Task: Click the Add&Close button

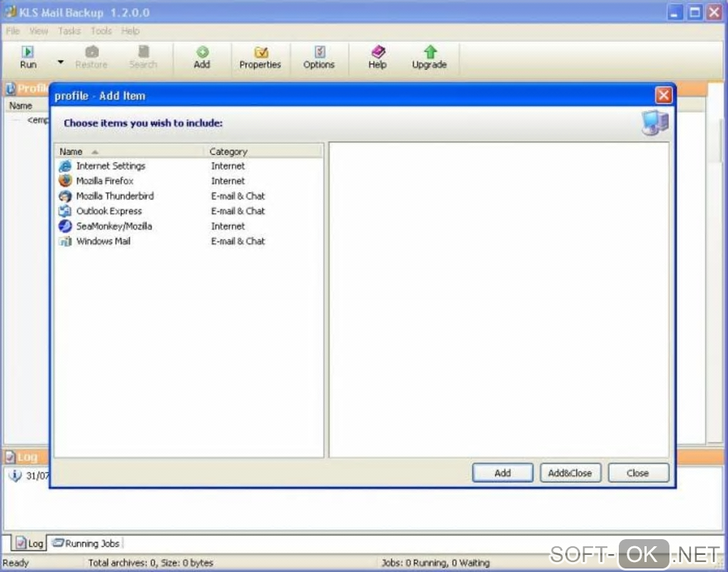Action: [x=570, y=473]
